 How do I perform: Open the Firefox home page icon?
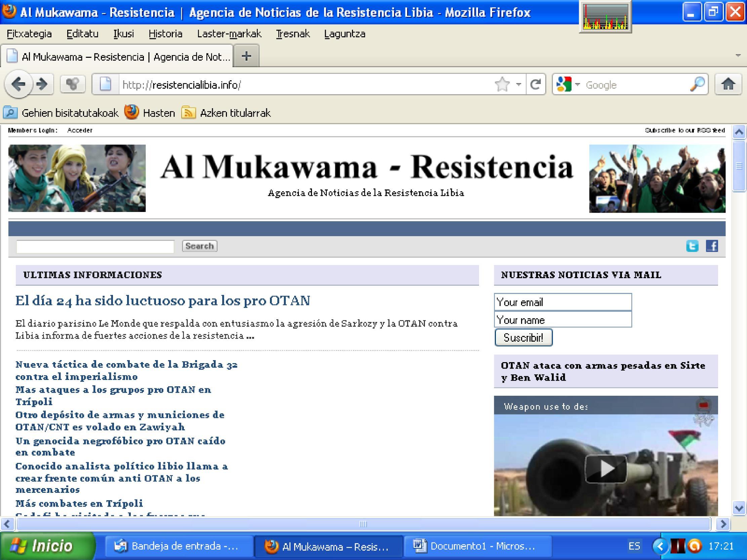(728, 84)
